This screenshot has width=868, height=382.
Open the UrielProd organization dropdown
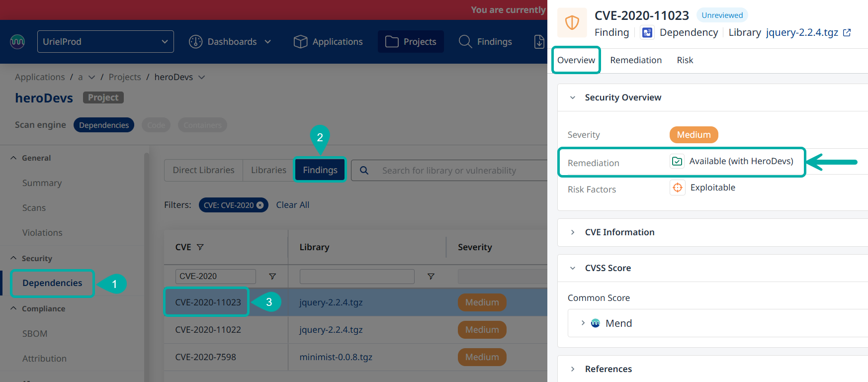(x=105, y=42)
